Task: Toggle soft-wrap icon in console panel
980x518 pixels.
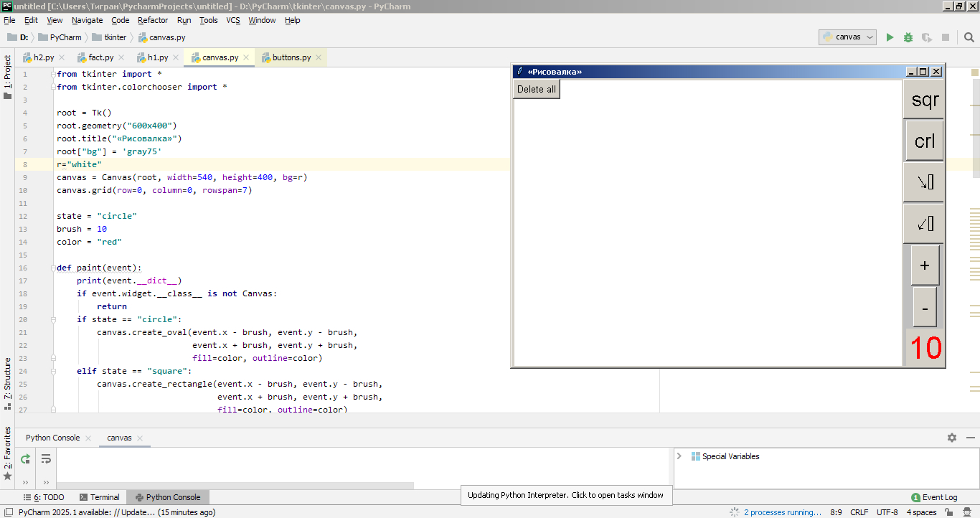Action: (46, 459)
